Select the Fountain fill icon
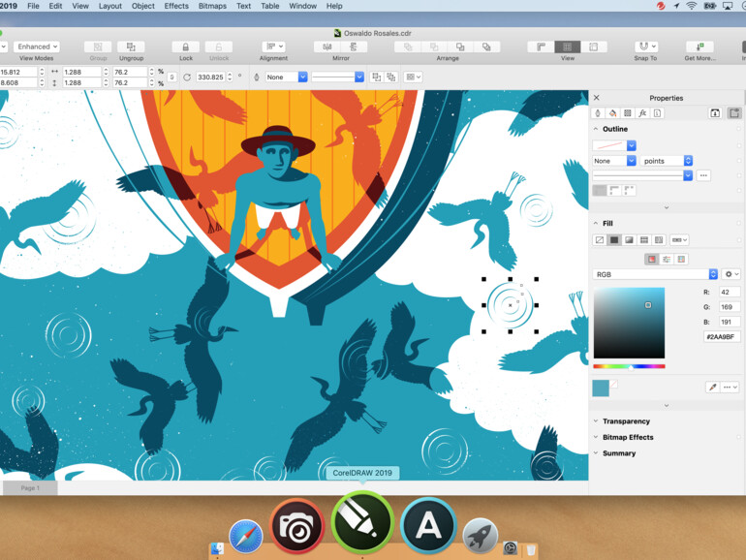Viewport: 746px width, 560px height. coord(629,240)
